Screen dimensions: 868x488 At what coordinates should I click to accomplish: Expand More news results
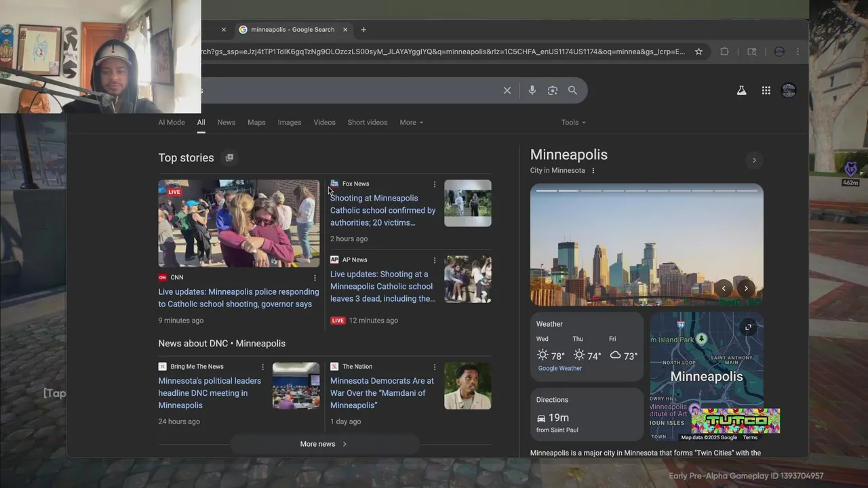click(324, 444)
